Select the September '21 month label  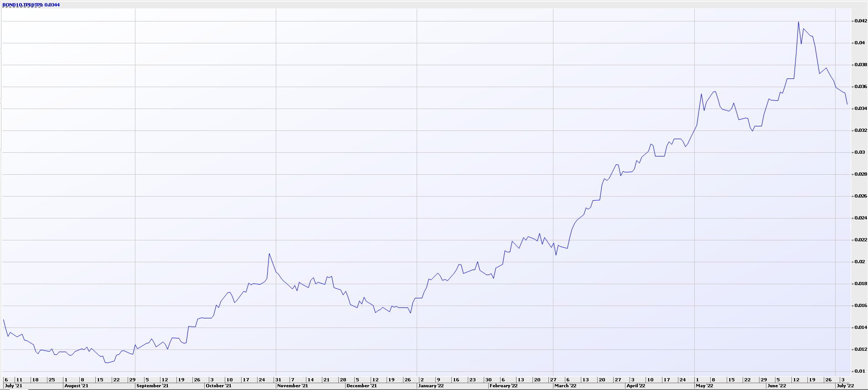point(152,386)
